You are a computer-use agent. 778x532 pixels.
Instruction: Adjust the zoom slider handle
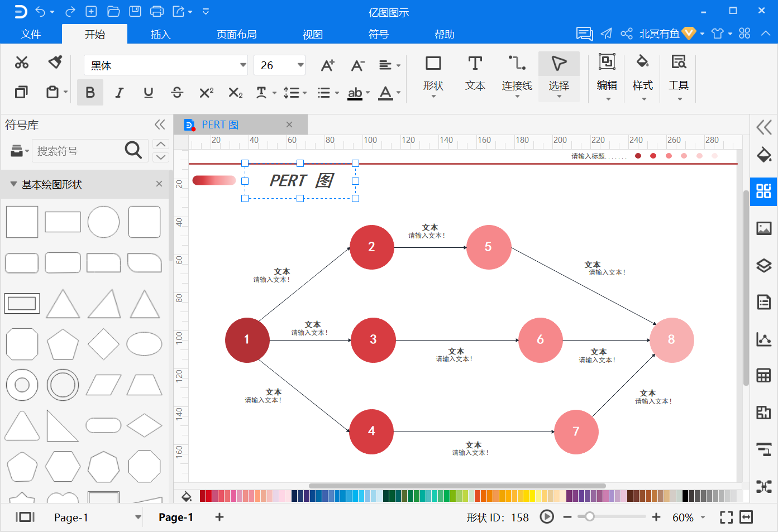[x=589, y=516]
